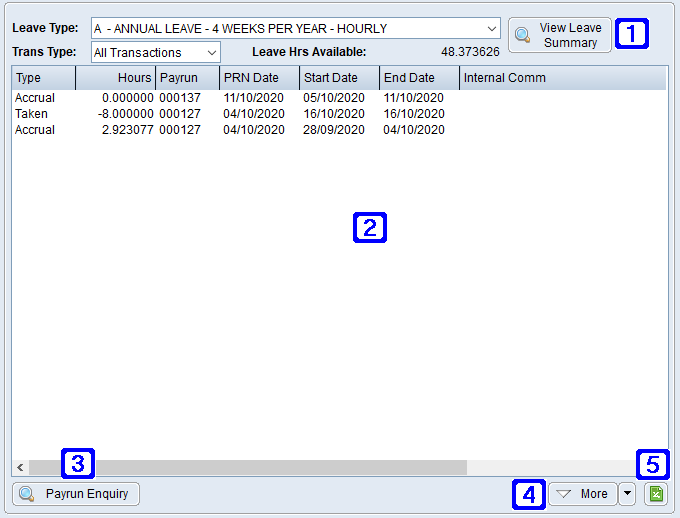Sort by the Type column header
Screen dimensions: 680x518
tap(43, 78)
